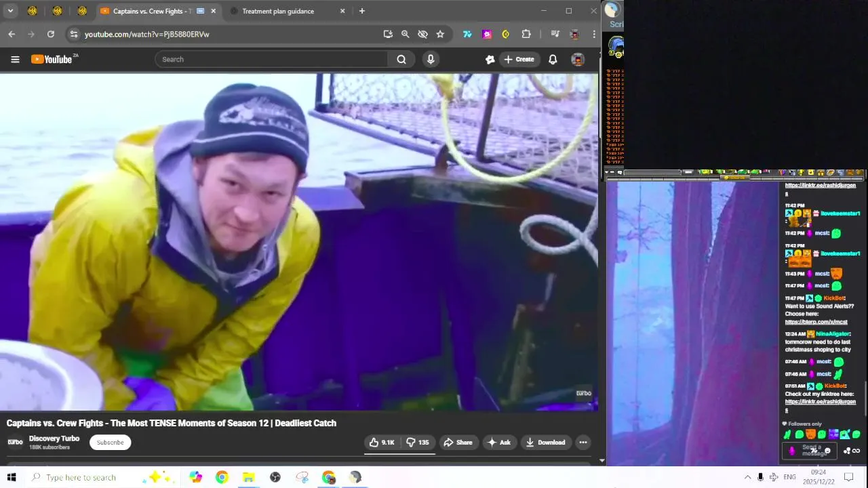Open the 09:24 clock and calendar in taskbar
The height and width of the screenshot is (488, 868).
[818, 477]
